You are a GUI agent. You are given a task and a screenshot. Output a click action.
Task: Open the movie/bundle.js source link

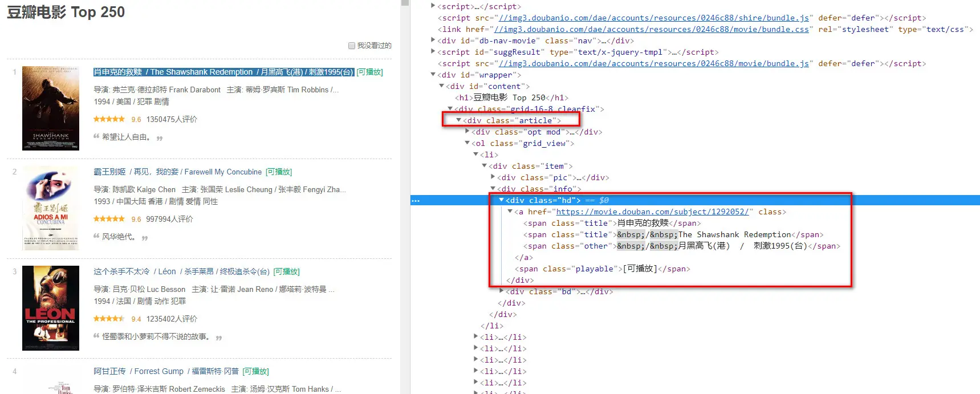(x=654, y=63)
